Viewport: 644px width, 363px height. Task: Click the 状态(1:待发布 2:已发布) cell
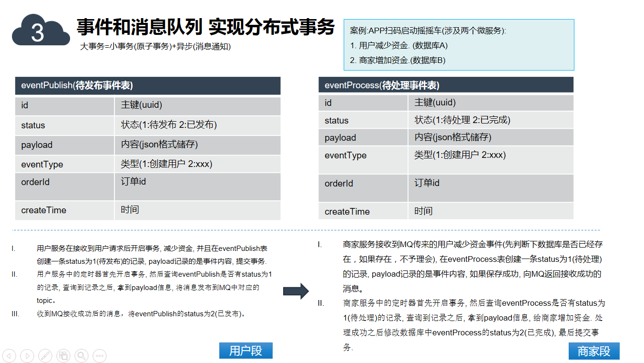(198, 125)
